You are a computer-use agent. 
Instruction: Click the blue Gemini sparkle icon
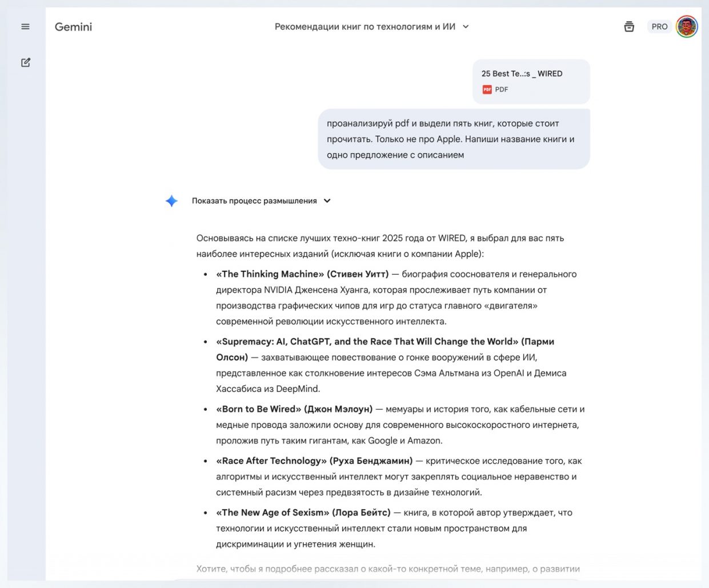171,201
